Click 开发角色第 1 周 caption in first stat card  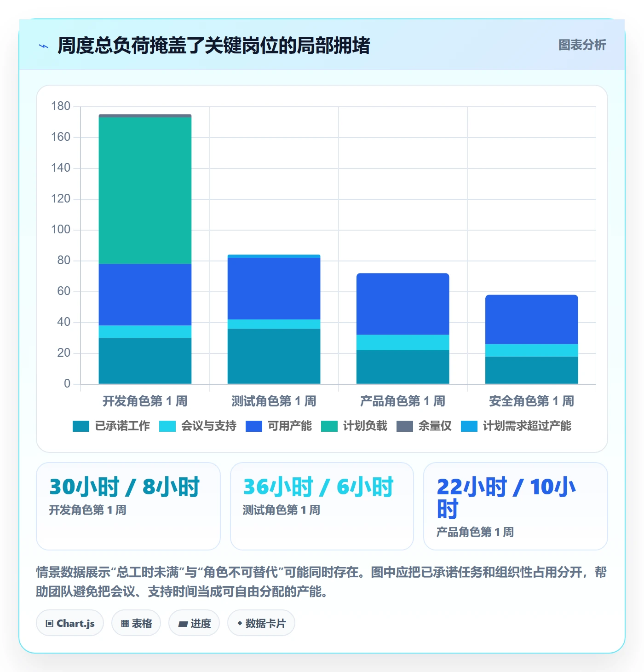coord(87,510)
